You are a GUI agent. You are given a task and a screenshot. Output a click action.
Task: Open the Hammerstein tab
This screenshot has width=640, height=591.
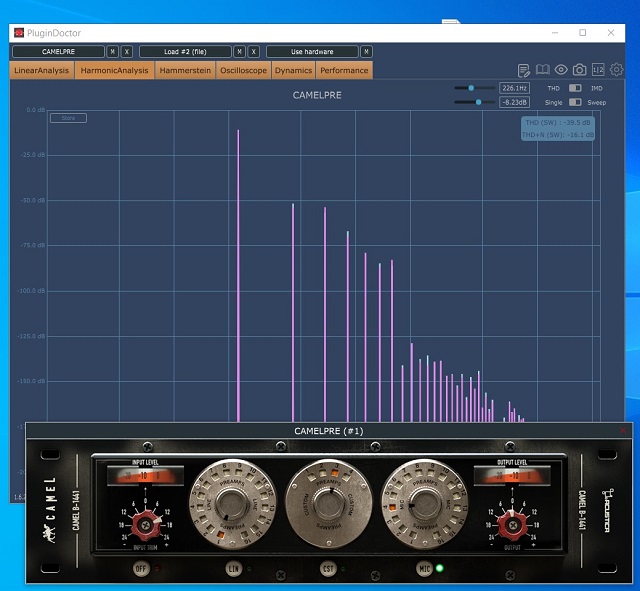tap(185, 70)
